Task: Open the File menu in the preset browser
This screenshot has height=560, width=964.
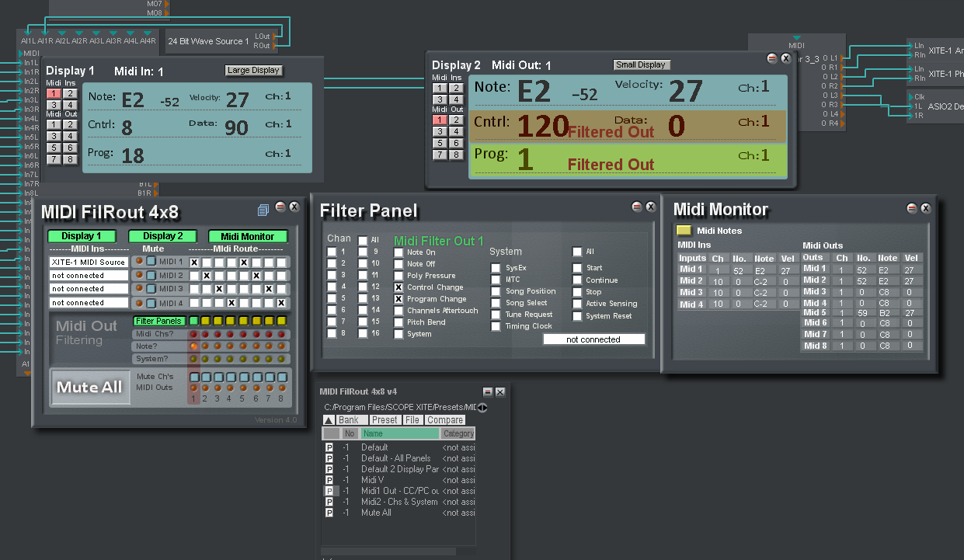Action: point(412,420)
